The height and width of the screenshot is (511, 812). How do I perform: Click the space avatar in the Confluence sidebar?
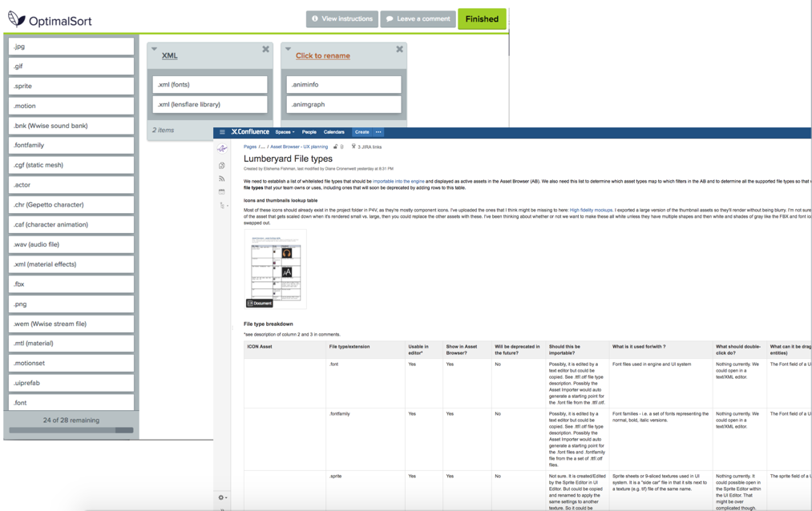coord(222,149)
